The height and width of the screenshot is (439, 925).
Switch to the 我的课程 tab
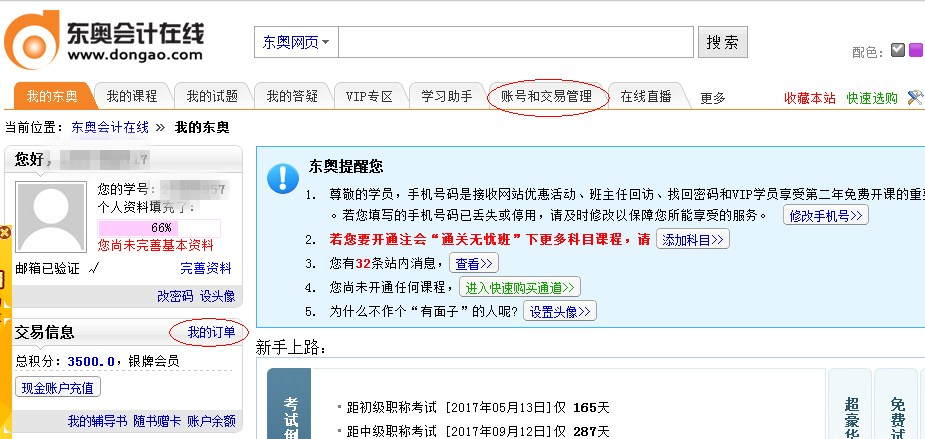click(x=132, y=97)
